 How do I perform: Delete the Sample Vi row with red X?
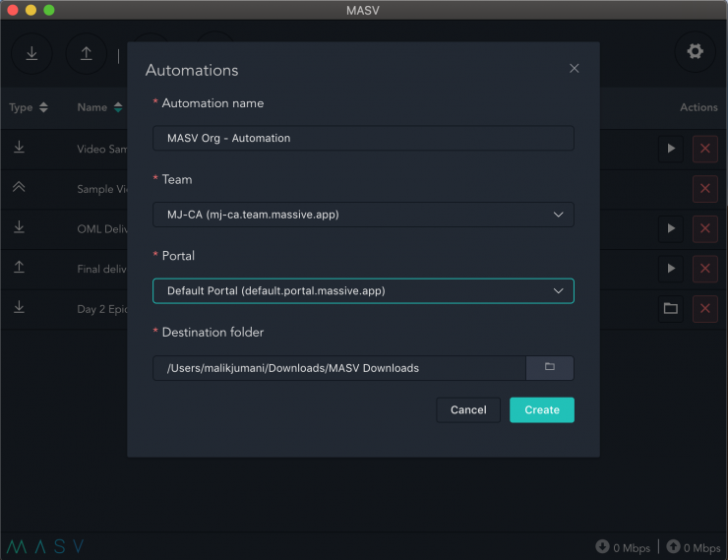click(x=704, y=189)
